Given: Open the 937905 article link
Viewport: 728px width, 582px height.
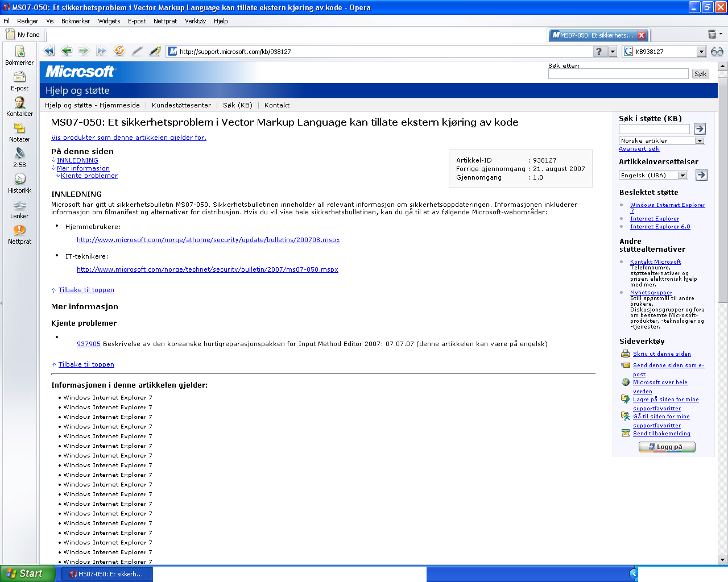Looking at the screenshot, I should coord(89,344).
